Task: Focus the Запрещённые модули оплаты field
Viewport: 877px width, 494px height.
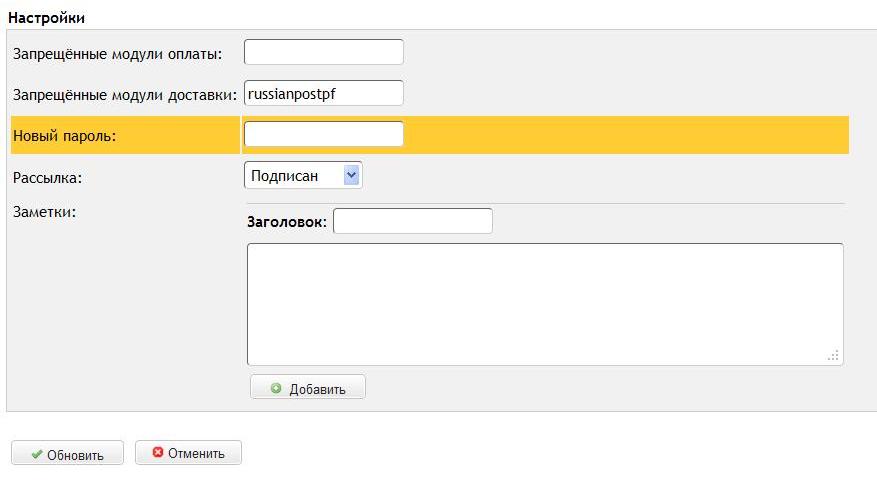Action: pos(323,52)
